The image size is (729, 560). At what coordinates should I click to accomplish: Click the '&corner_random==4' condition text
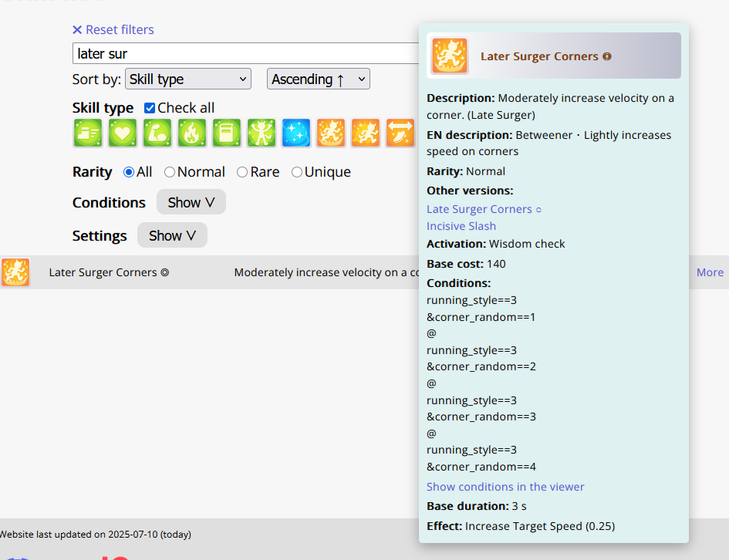(x=481, y=467)
